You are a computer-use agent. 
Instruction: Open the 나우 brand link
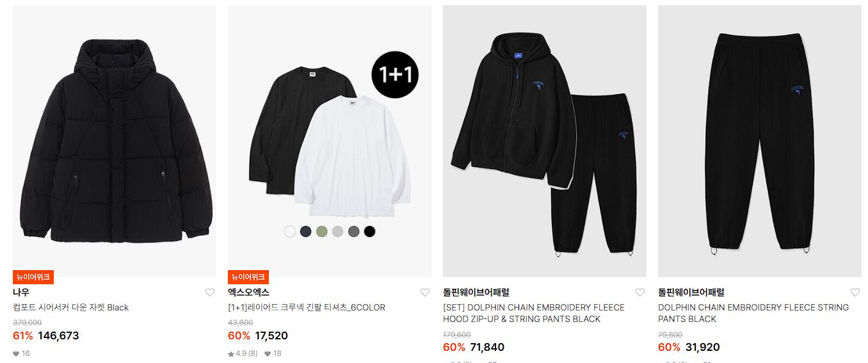point(21,293)
